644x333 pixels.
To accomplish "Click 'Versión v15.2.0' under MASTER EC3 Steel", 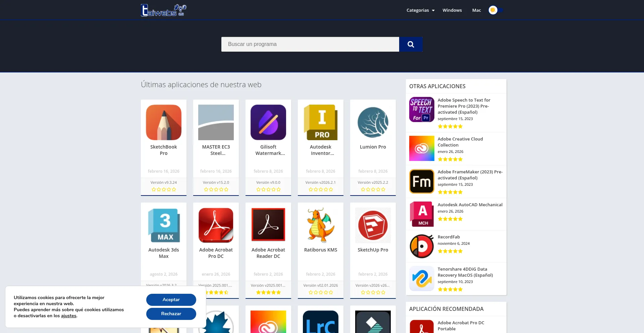I will click(x=216, y=183).
